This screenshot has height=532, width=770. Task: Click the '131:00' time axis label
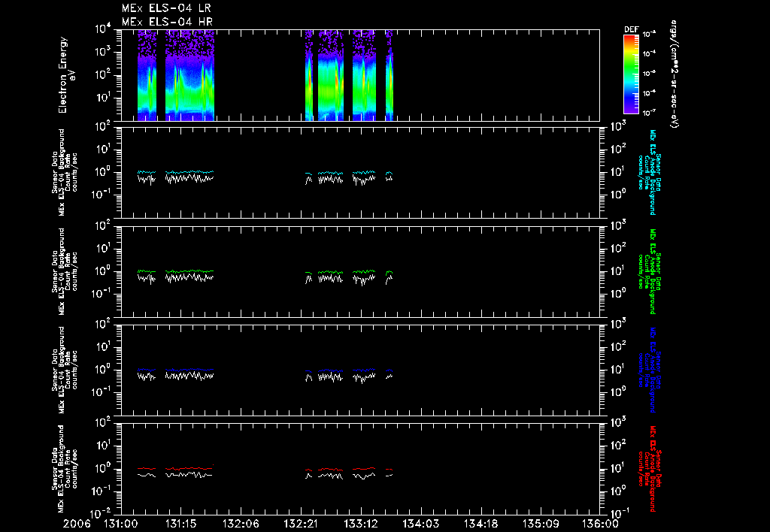pyautogui.click(x=121, y=524)
